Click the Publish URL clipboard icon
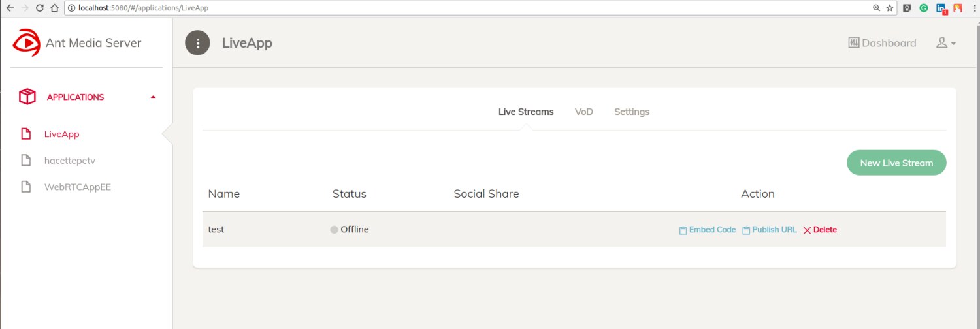Screen dimensions: 980x329 746,230
